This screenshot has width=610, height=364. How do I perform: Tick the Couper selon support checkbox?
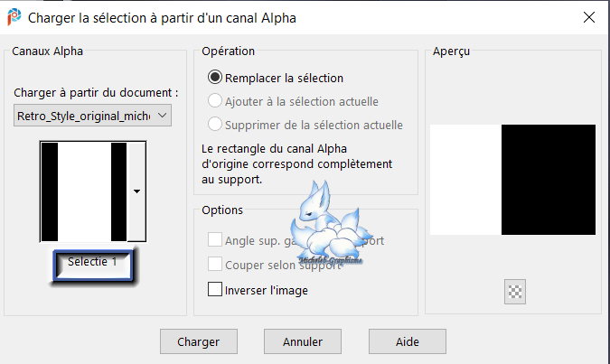215,265
